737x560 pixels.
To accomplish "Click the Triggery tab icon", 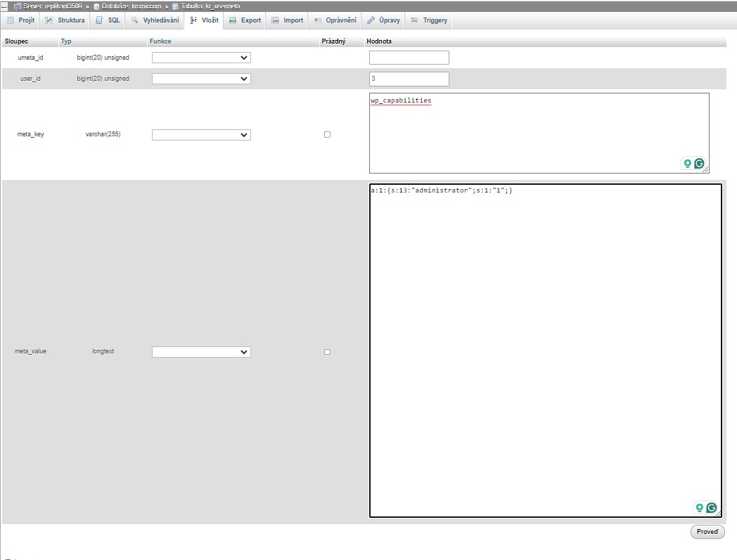I will pyautogui.click(x=414, y=20).
